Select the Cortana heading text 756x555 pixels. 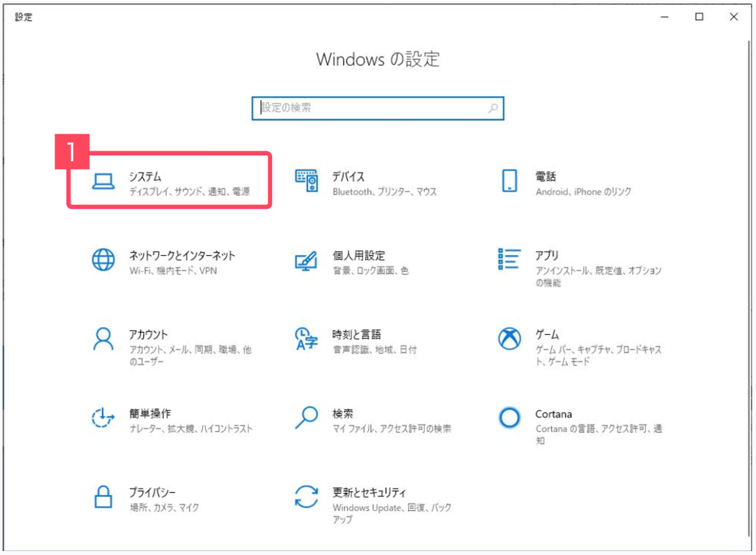tap(554, 415)
